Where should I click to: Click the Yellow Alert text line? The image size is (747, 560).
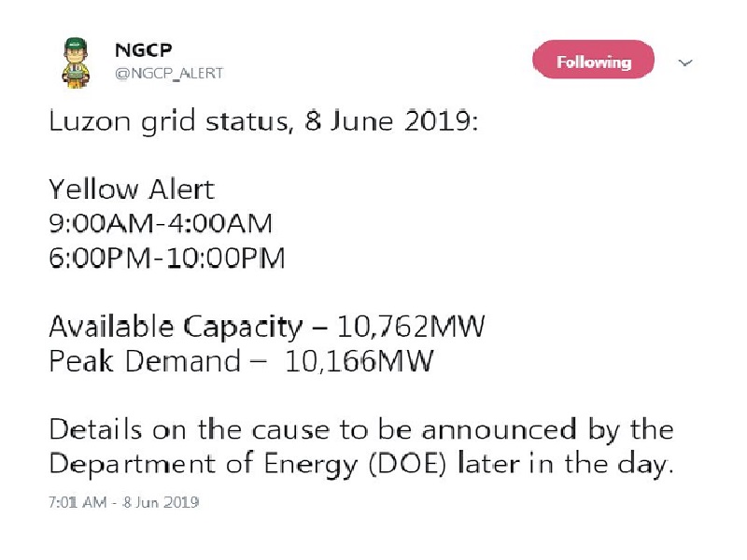[x=132, y=189]
